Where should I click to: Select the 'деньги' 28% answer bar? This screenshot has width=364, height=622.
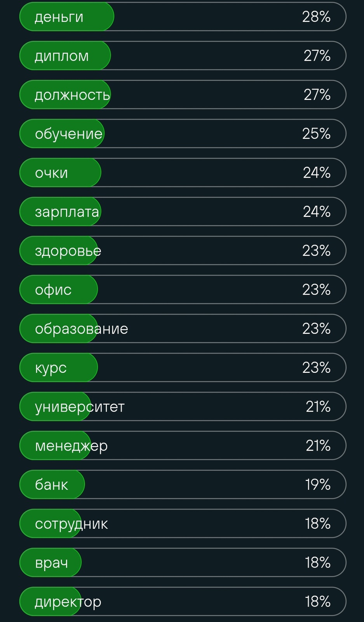[183, 17]
